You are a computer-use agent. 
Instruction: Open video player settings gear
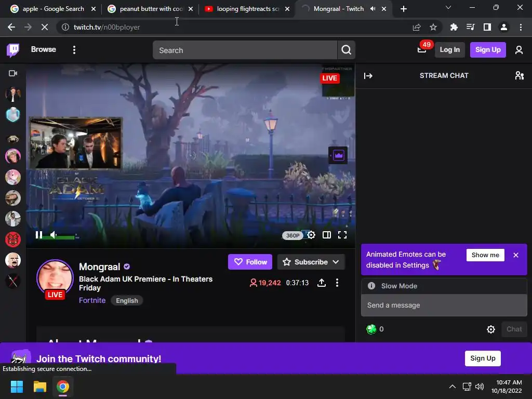pyautogui.click(x=311, y=235)
